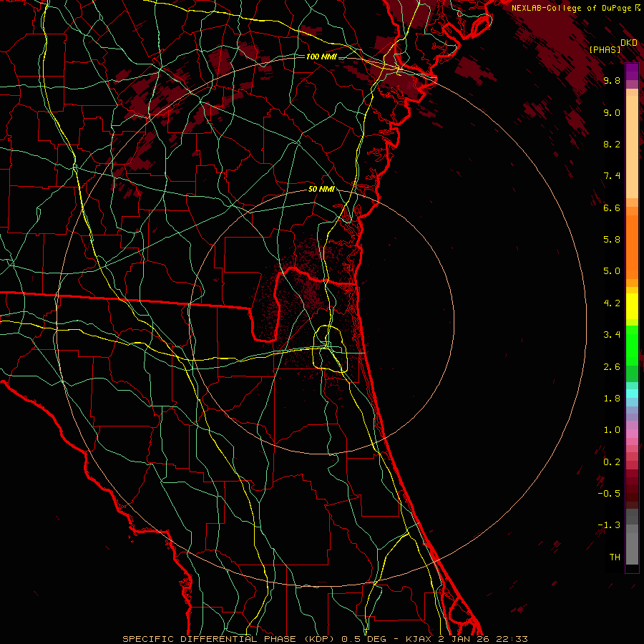
Task: Click the 6.6 legend value
Action: pyautogui.click(x=612, y=208)
